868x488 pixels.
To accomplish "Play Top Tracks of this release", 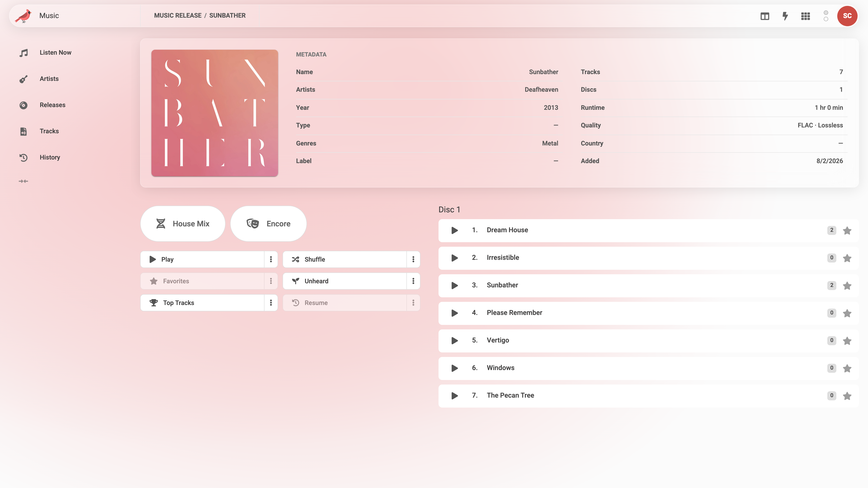I will pyautogui.click(x=202, y=303).
